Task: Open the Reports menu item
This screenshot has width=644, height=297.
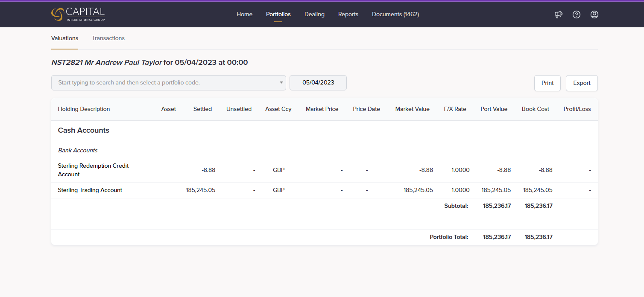Action: (x=348, y=15)
